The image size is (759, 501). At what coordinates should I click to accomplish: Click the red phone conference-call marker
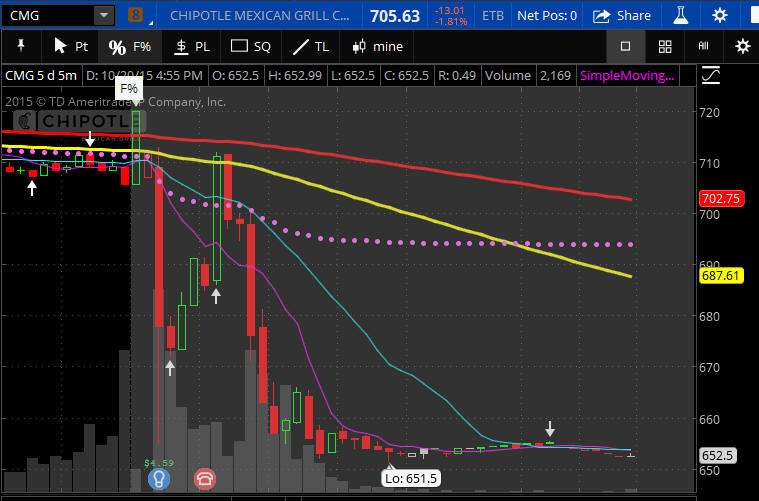(205, 479)
